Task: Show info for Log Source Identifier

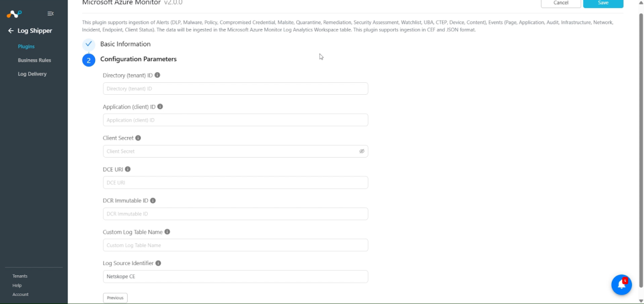Action: [x=158, y=263]
